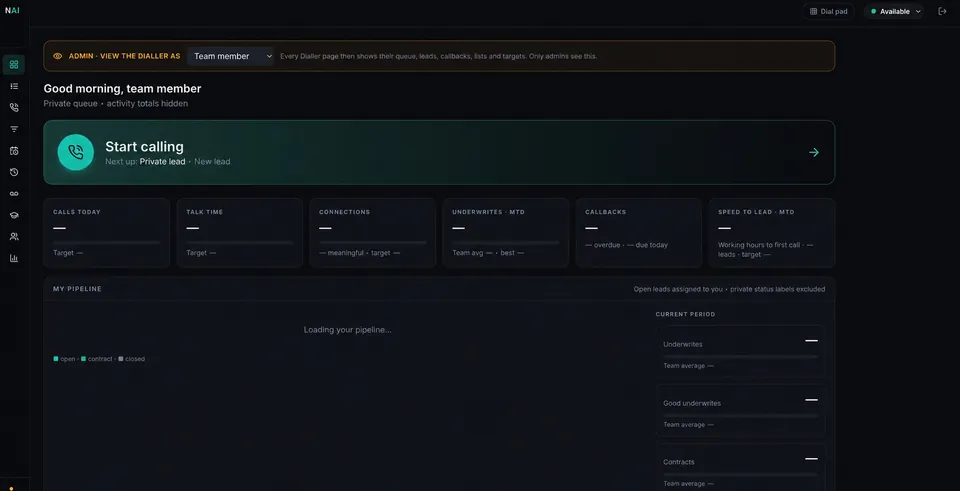Click the Underwrites current period card
This screenshot has width=960, height=491.
(740, 352)
